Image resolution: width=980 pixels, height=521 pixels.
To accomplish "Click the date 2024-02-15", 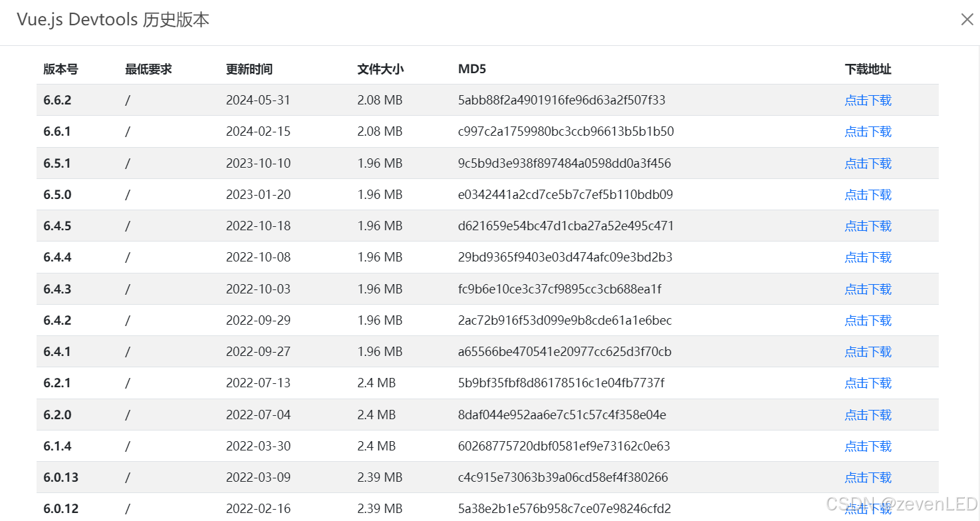I will click(x=258, y=132).
